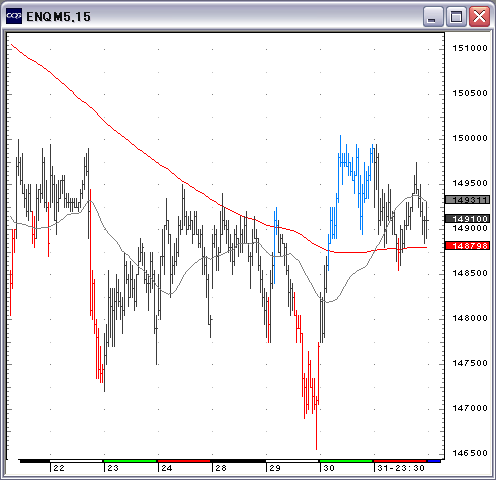Click the CQG logo icon in title bar

(14, 16)
